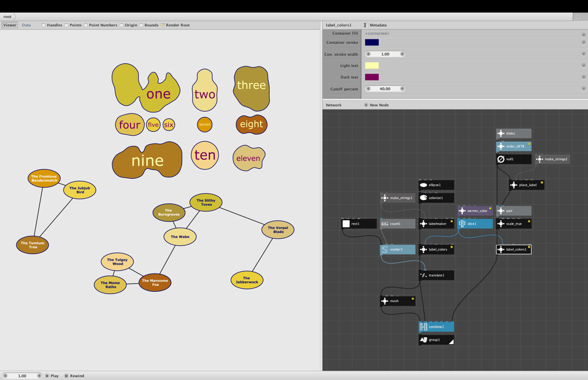Select the colorize1 node icon
The image size is (588, 380).
423,198
